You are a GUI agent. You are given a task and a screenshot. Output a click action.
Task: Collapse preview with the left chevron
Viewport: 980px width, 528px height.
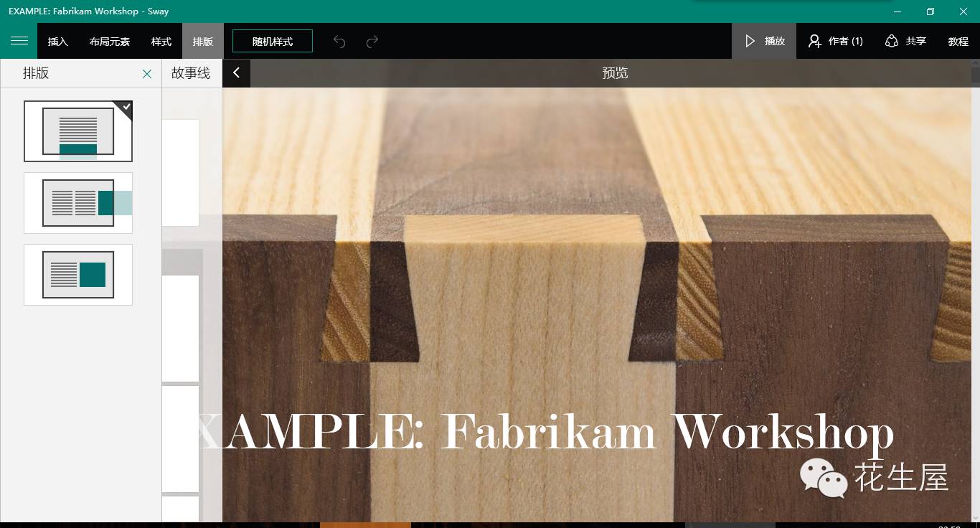click(236, 72)
